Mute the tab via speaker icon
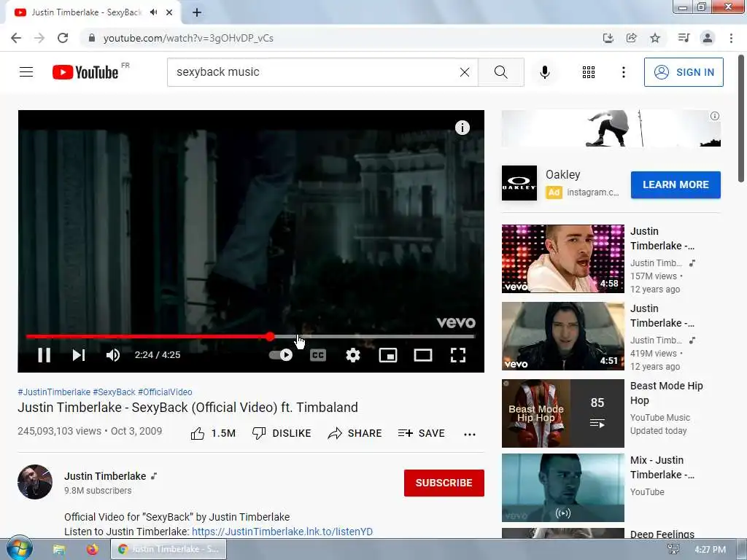 (x=153, y=12)
